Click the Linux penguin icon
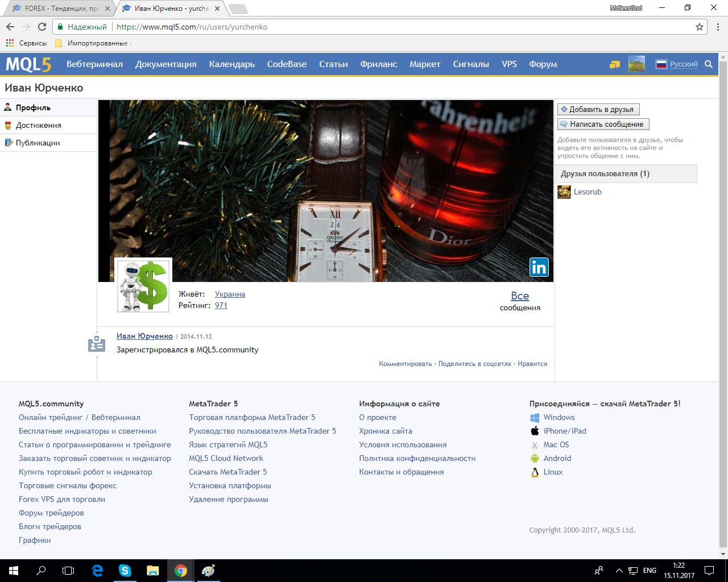The width and height of the screenshot is (728, 582). [535, 472]
